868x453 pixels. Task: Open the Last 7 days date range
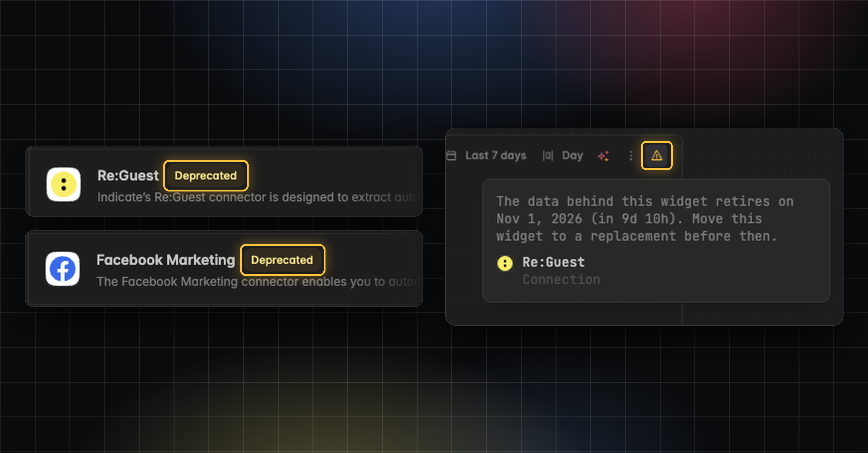point(495,156)
